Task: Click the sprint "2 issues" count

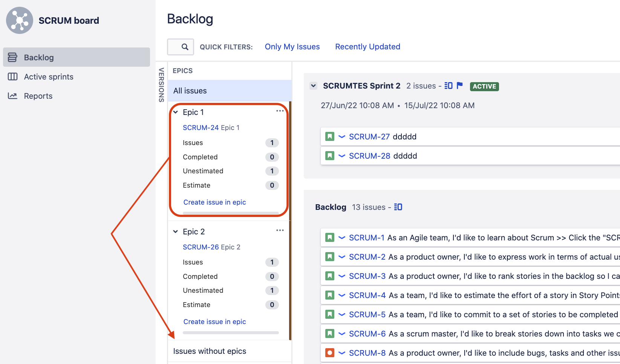Action: tap(421, 86)
